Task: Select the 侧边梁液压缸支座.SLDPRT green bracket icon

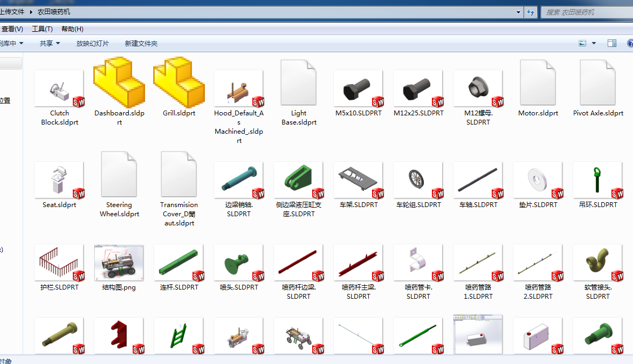Action: [299, 180]
